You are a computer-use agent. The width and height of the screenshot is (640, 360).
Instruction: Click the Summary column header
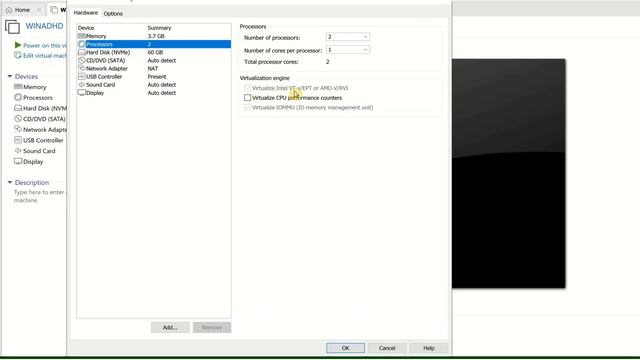(159, 28)
